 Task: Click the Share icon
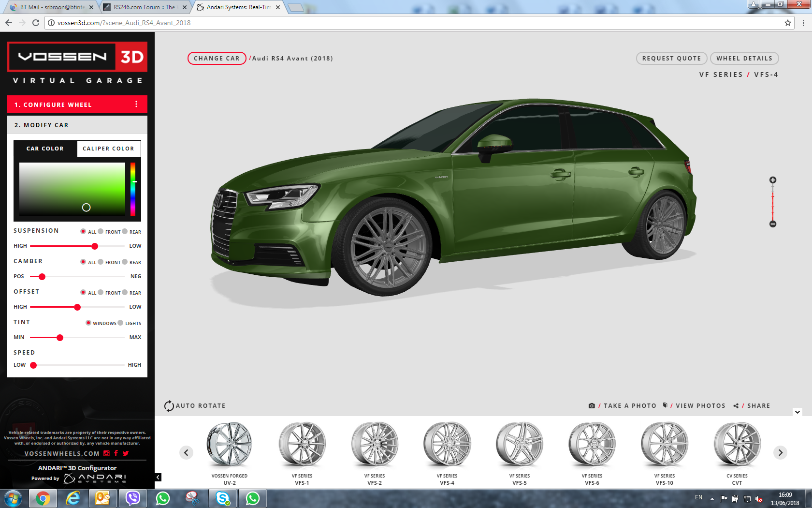pyautogui.click(x=736, y=406)
